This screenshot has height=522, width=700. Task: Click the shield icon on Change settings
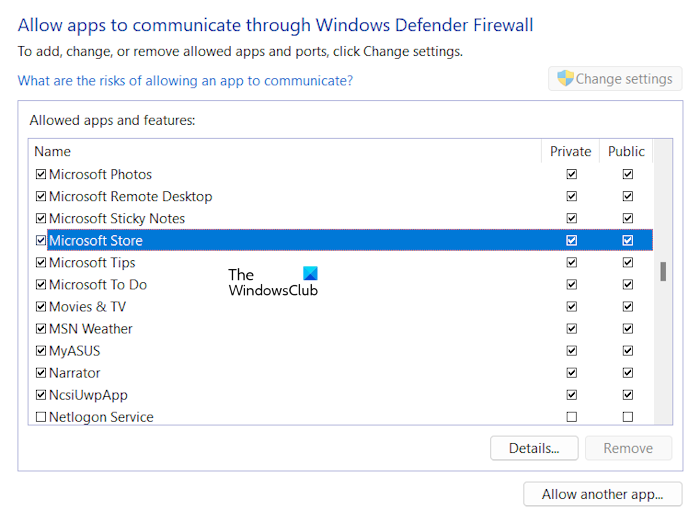tap(565, 79)
